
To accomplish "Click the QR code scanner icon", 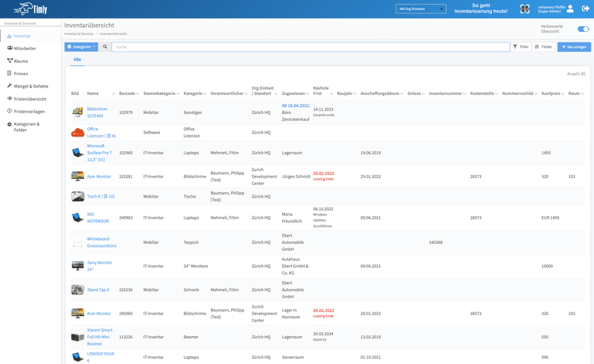I will (524, 9).
